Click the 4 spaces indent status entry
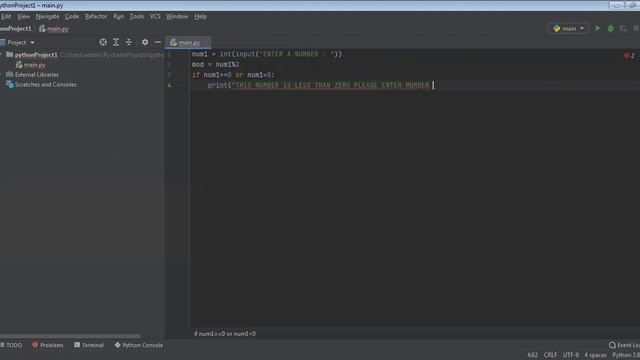The height and width of the screenshot is (360, 640). (595, 355)
